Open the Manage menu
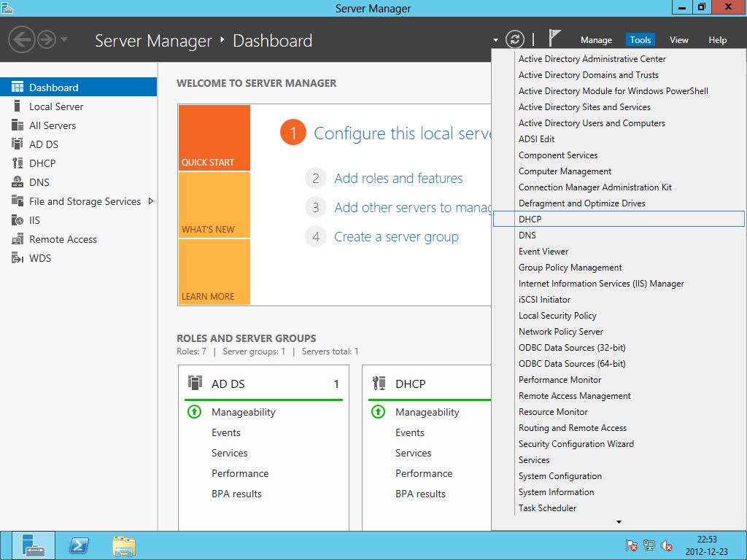 596,40
